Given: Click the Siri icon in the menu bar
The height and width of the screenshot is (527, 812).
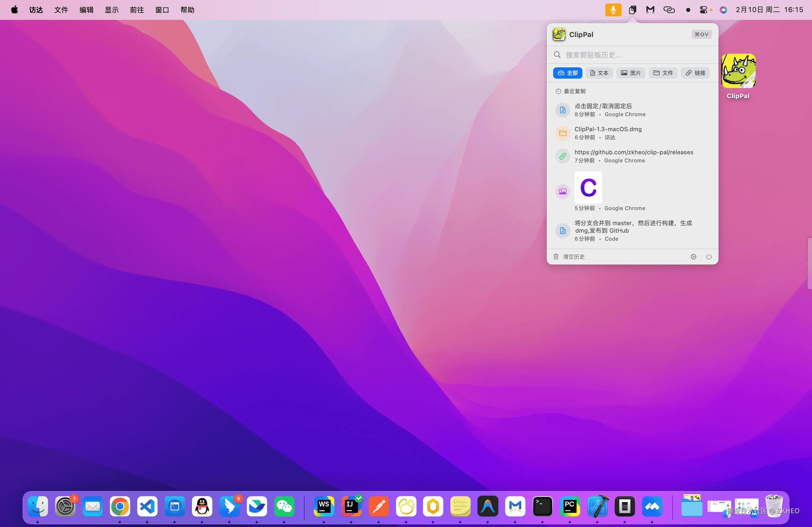Looking at the screenshot, I should tap(723, 10).
